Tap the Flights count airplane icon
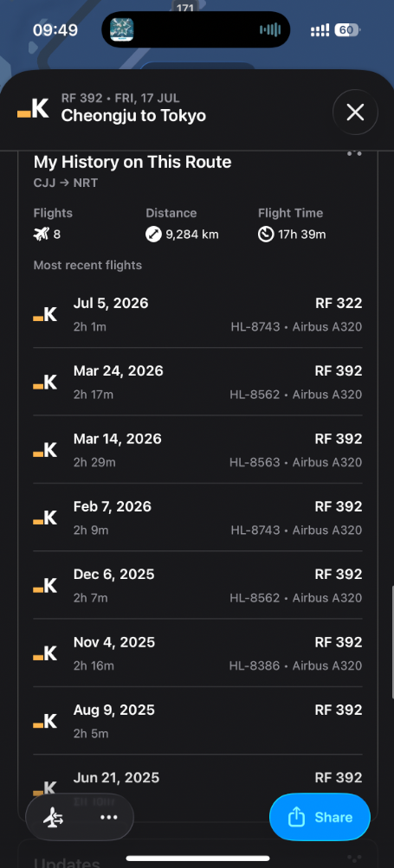Image resolution: width=394 pixels, height=868 pixels. (41, 235)
